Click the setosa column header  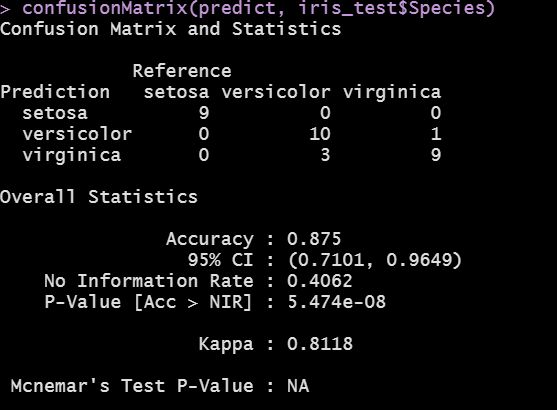coord(176,92)
